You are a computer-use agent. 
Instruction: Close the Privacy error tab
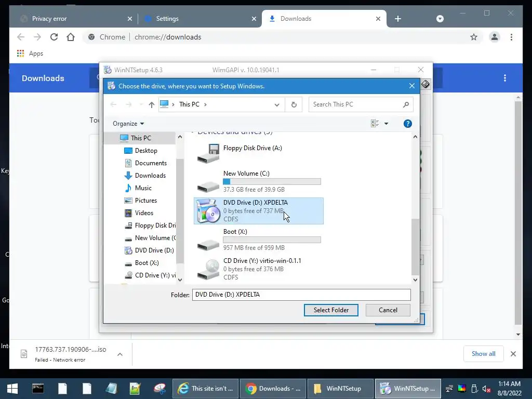click(x=129, y=19)
